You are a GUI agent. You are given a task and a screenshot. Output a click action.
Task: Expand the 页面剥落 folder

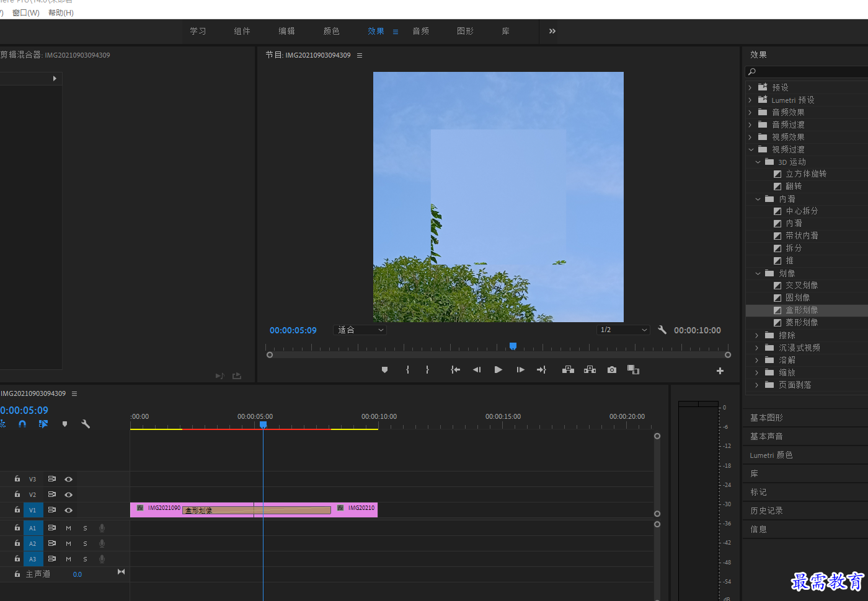(757, 385)
